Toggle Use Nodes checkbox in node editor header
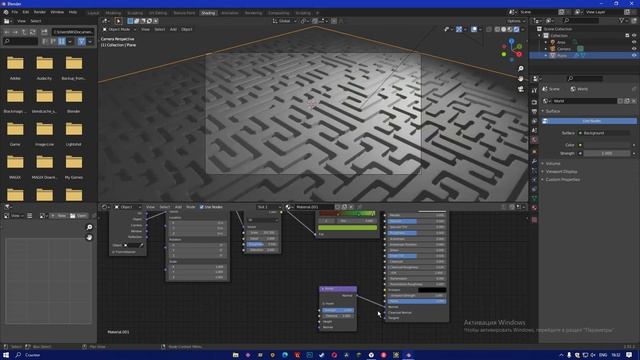Screen dimensions: 640x360 pyautogui.click(x=202, y=207)
